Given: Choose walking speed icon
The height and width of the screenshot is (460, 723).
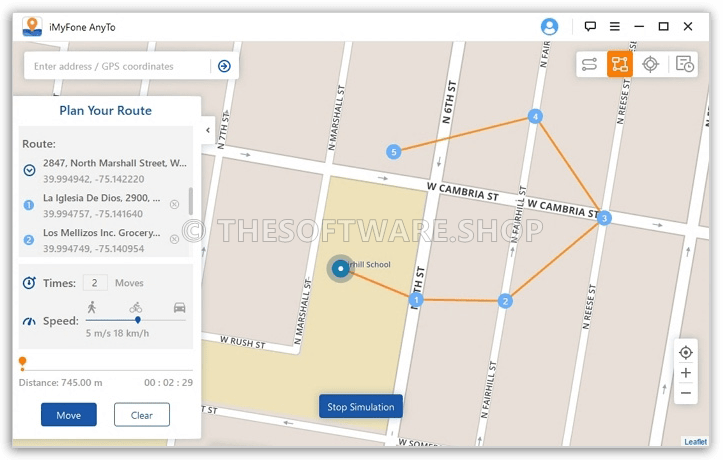Looking at the screenshot, I should click(x=92, y=307).
